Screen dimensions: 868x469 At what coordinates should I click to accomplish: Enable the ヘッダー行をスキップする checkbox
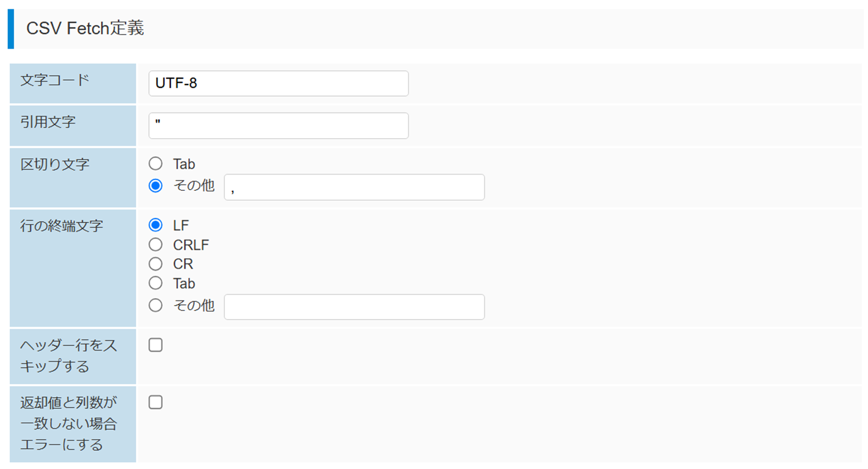pyautogui.click(x=156, y=345)
